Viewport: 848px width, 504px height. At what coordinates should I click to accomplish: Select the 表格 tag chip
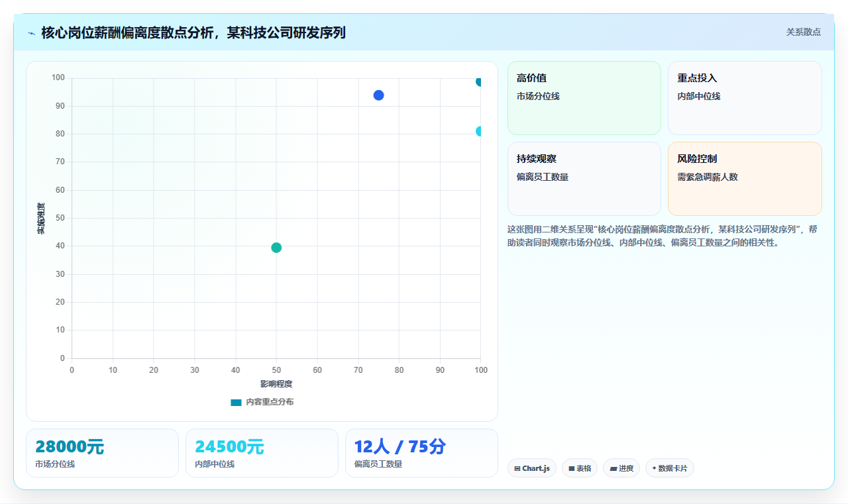tap(580, 468)
